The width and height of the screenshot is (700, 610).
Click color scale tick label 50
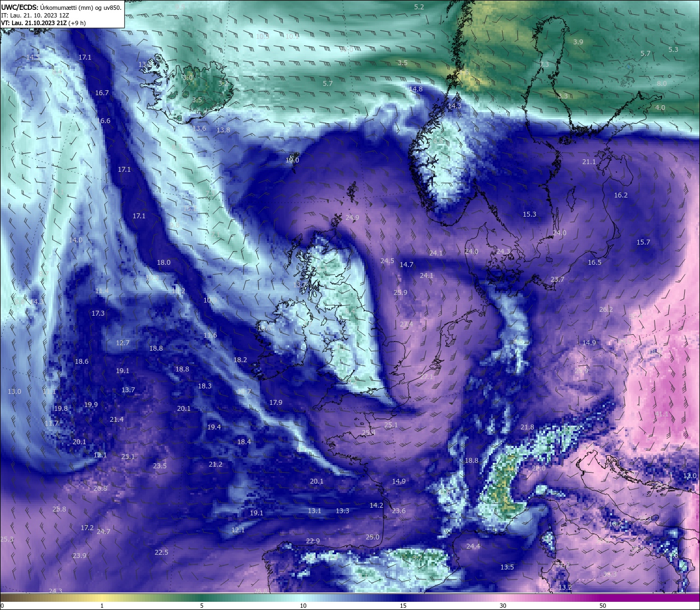(603, 606)
